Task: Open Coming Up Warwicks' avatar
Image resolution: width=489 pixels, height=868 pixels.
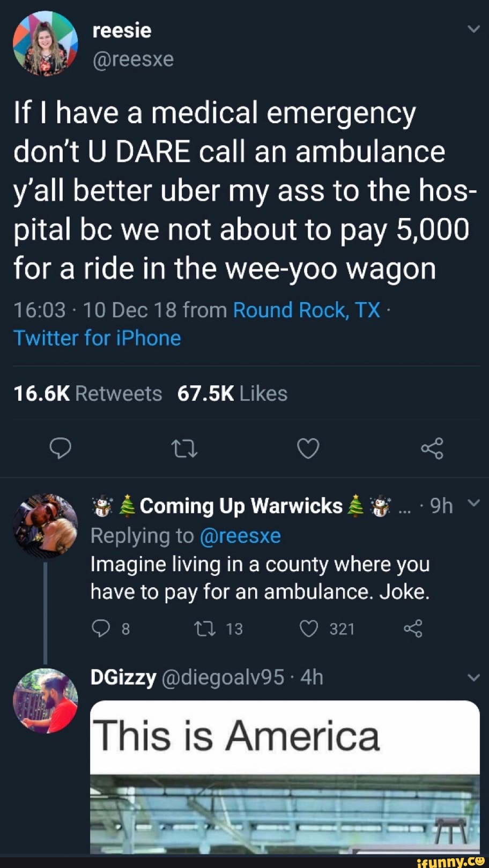Action: click(46, 526)
